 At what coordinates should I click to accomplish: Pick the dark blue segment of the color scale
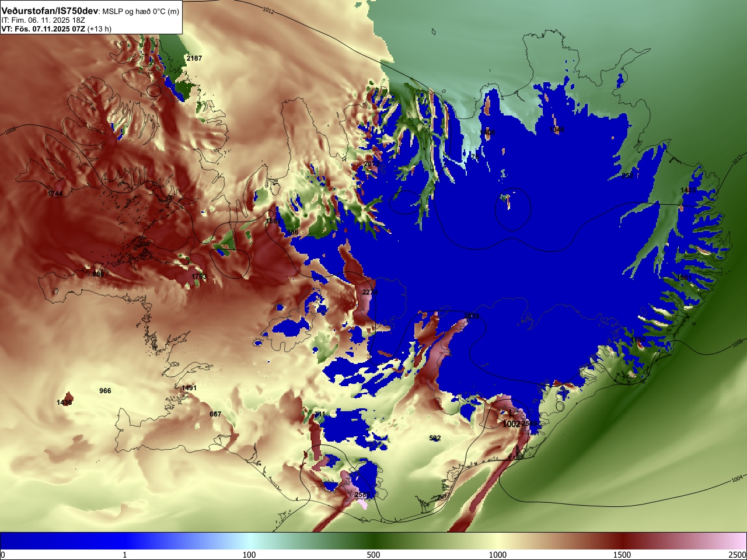[62, 541]
